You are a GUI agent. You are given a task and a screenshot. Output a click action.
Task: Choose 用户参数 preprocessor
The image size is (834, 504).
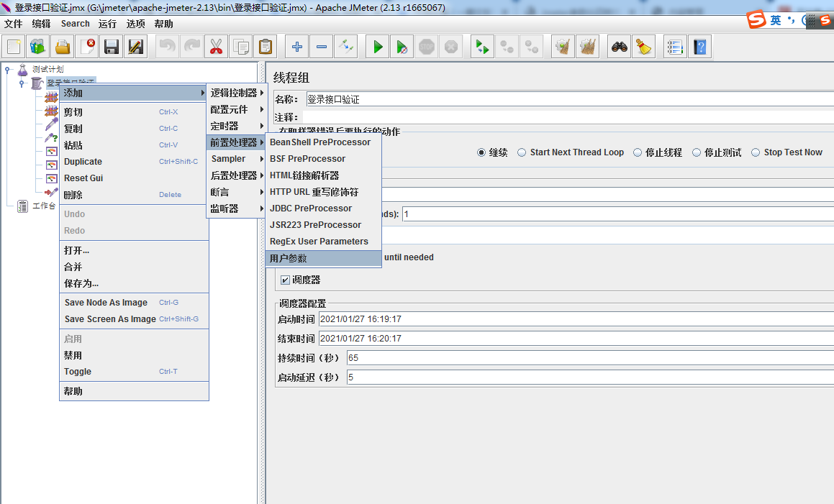click(324, 258)
